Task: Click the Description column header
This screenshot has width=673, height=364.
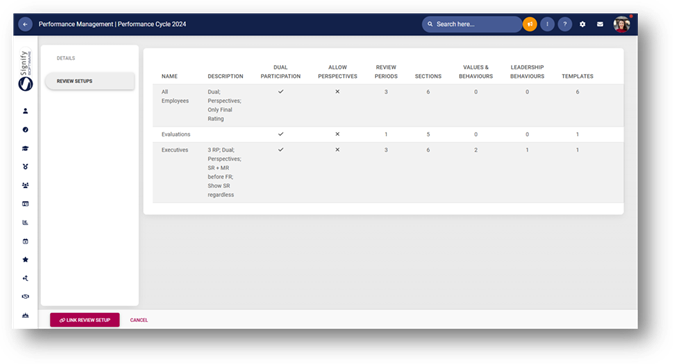Action: tap(225, 76)
